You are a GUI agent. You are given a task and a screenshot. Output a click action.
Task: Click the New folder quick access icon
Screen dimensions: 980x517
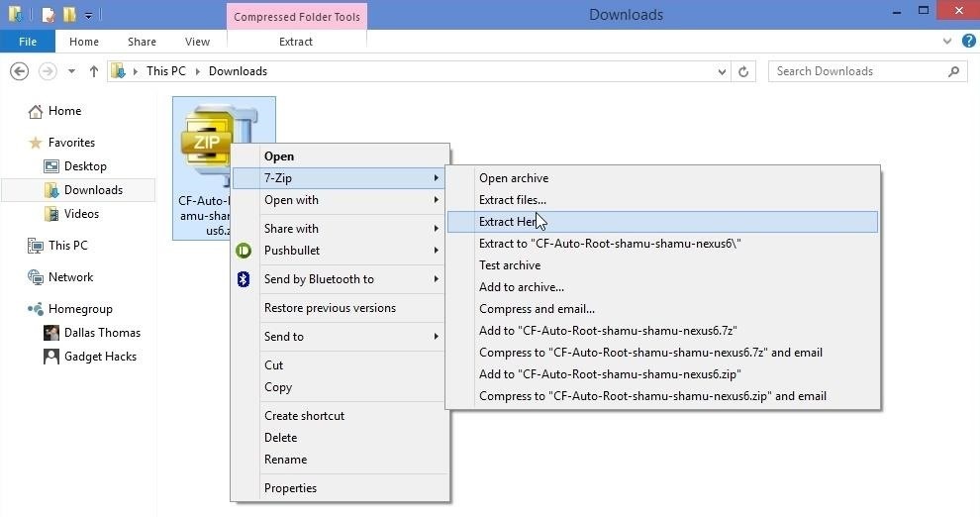click(x=69, y=15)
